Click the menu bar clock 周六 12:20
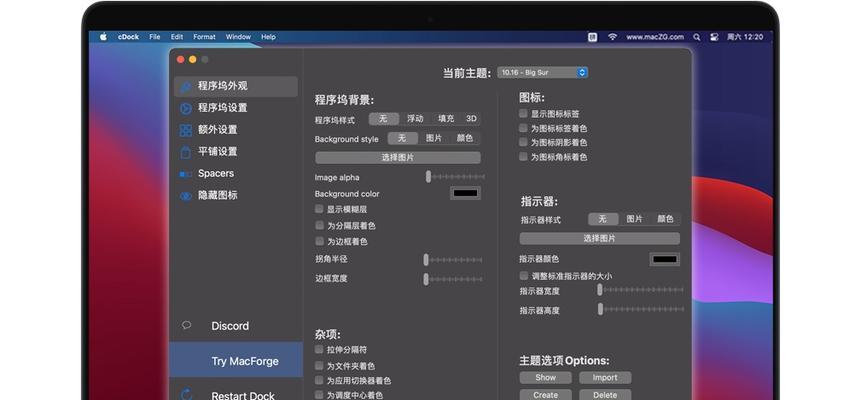The height and width of the screenshot is (400, 861). 745,37
